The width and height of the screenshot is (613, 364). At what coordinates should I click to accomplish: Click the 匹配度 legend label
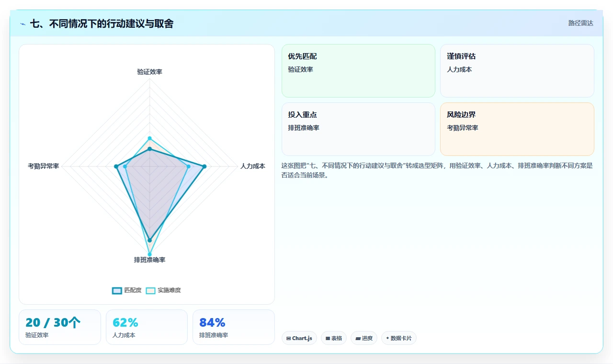point(133,290)
